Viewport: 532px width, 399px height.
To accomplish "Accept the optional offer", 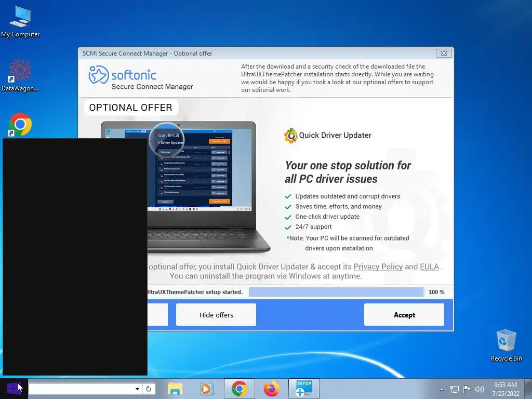I will 404,315.
